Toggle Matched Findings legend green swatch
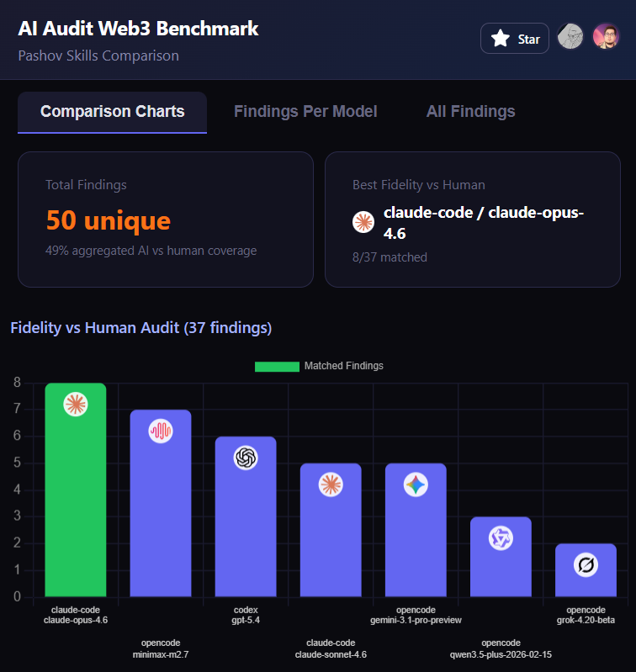 277,367
